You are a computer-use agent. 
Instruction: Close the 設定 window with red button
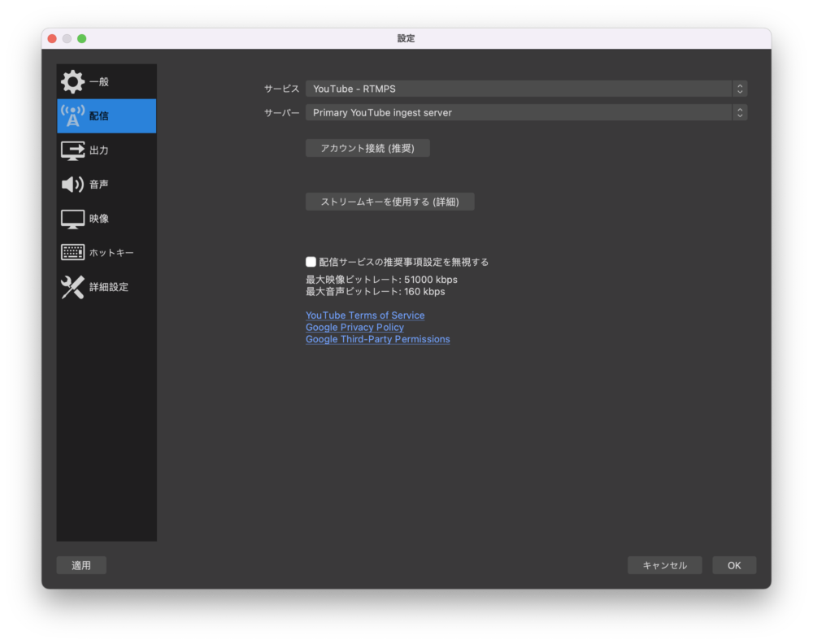pyautogui.click(x=52, y=38)
